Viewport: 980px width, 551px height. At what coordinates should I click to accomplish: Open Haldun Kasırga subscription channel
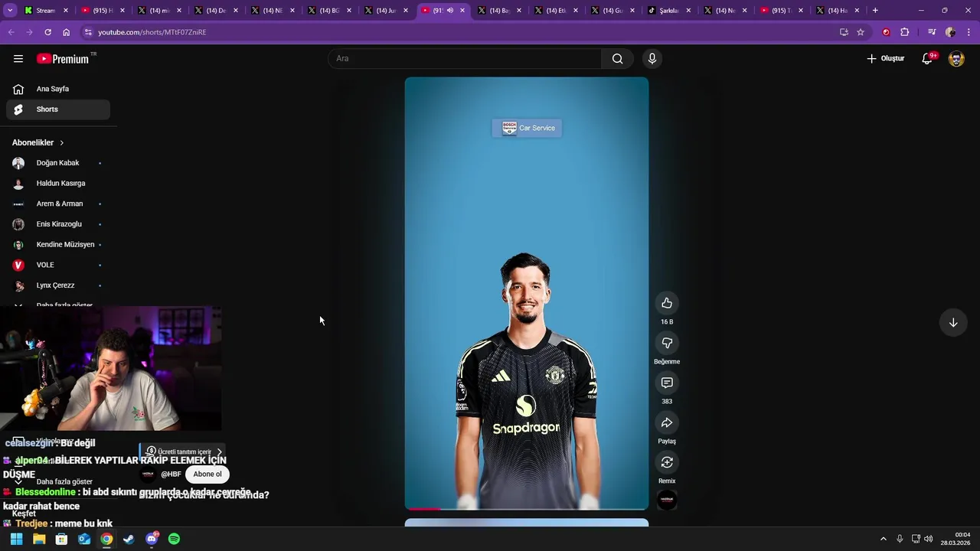click(x=58, y=184)
